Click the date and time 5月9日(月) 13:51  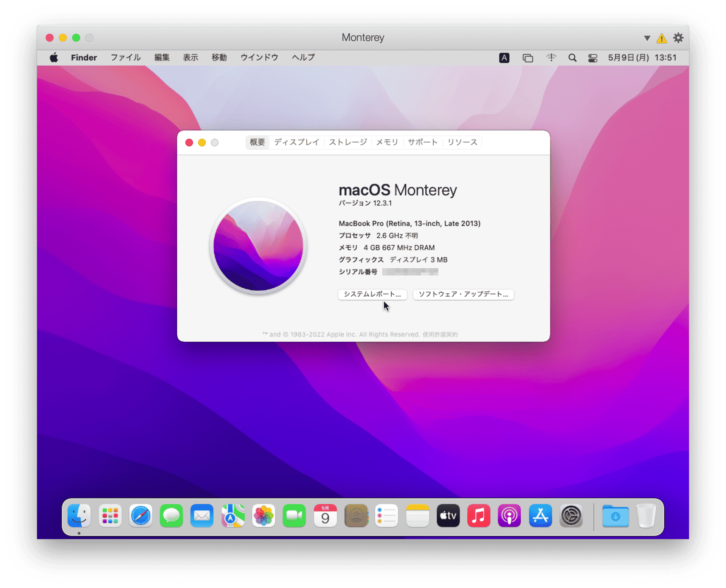[642, 57]
